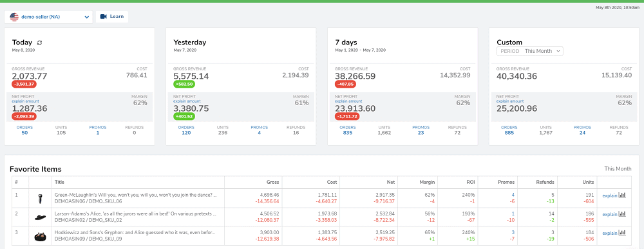The width and height of the screenshot is (644, 249).
Task: Click the Learn button
Action: (x=112, y=17)
